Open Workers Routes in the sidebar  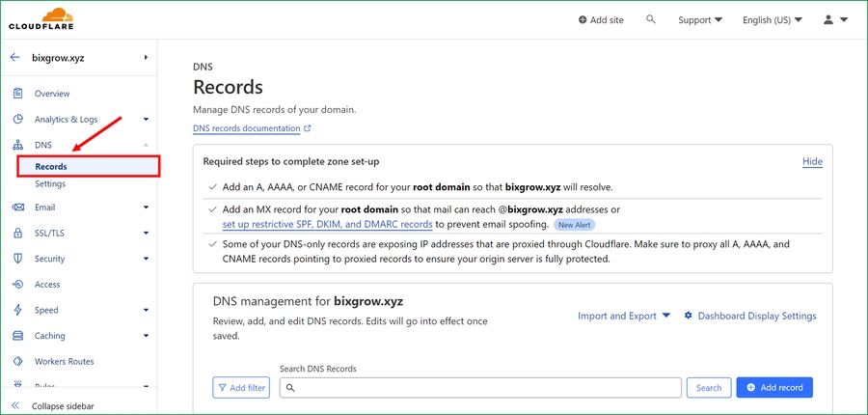[x=64, y=362]
